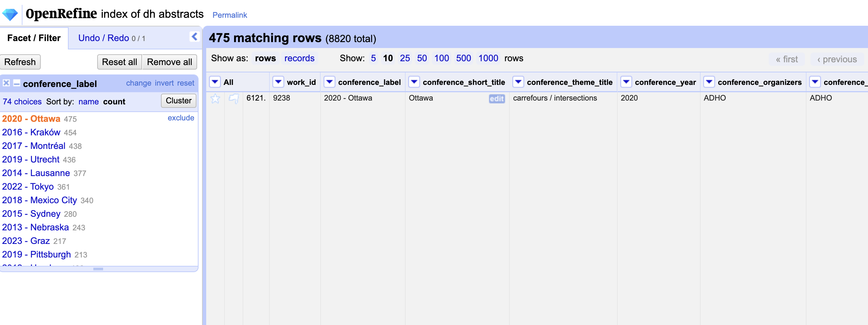The height and width of the screenshot is (325, 868).
Task: Edit the Ottawa short title cell
Action: 496,99
